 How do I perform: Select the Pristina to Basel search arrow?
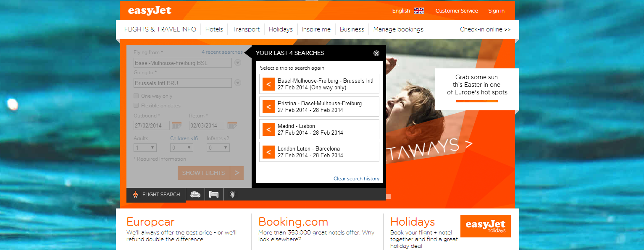pos(269,107)
